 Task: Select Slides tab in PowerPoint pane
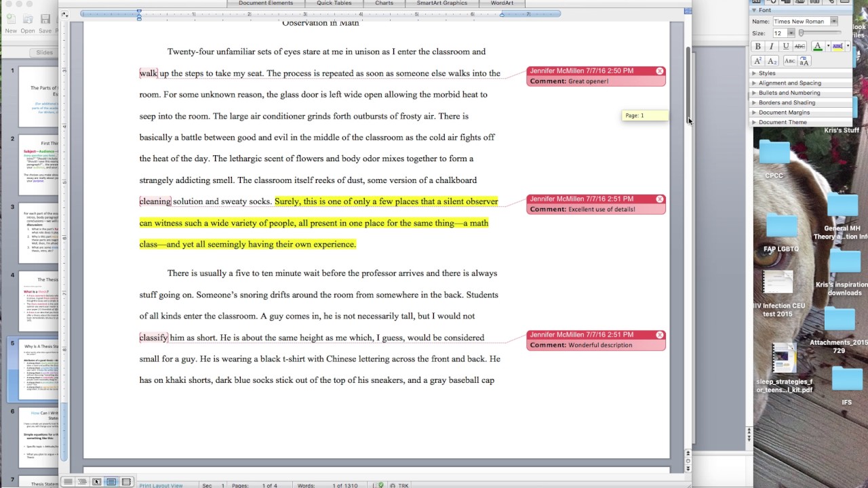coord(45,52)
